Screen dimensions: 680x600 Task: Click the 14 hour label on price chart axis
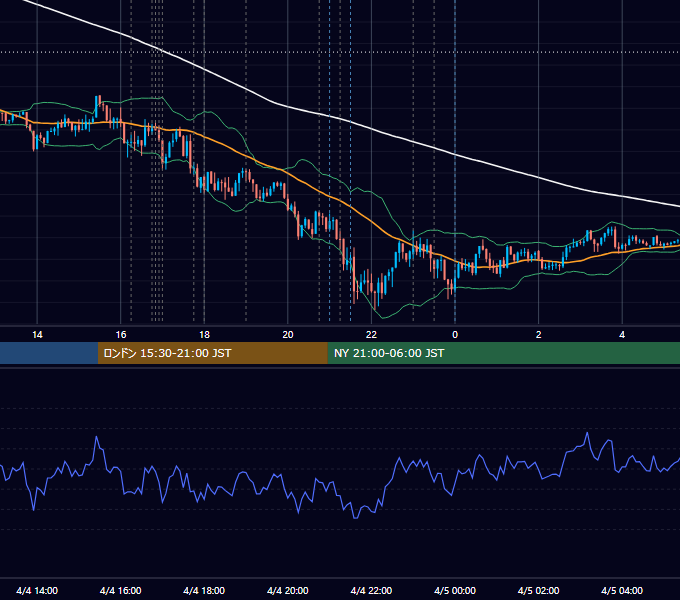37,335
